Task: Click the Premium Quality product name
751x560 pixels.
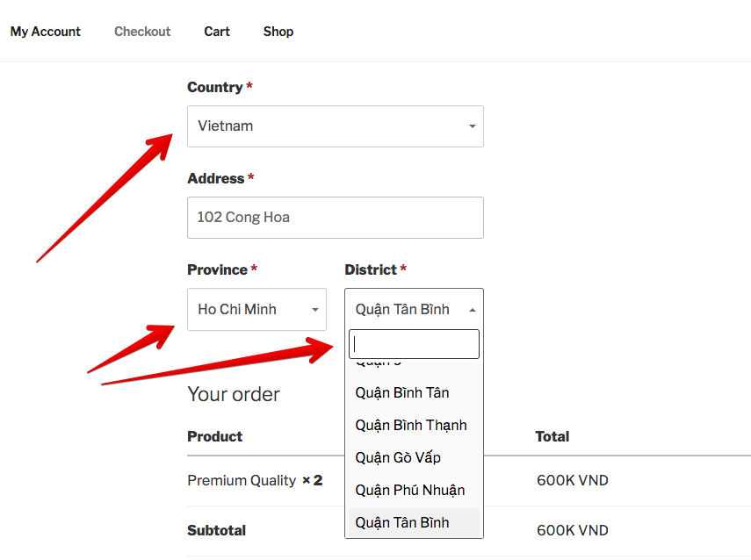Action: pyautogui.click(x=242, y=480)
